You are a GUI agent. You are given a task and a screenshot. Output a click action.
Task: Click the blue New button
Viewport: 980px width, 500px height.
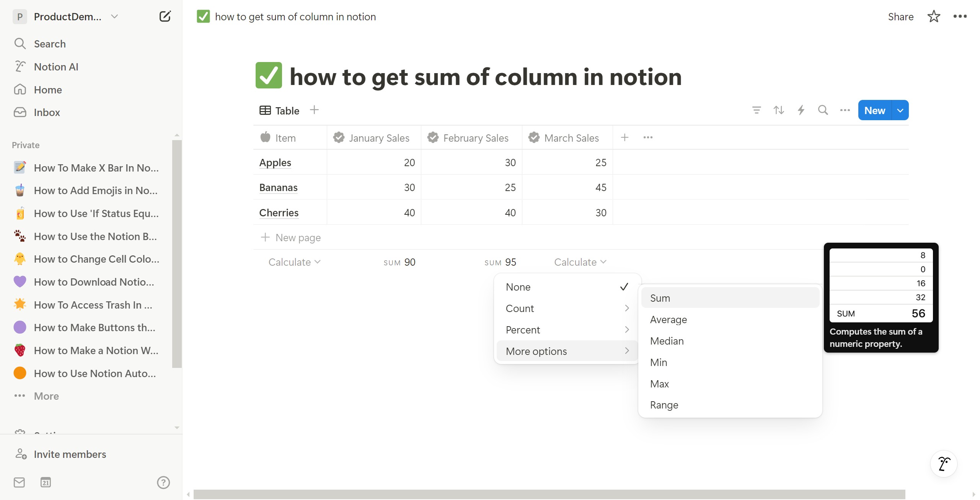click(x=874, y=110)
